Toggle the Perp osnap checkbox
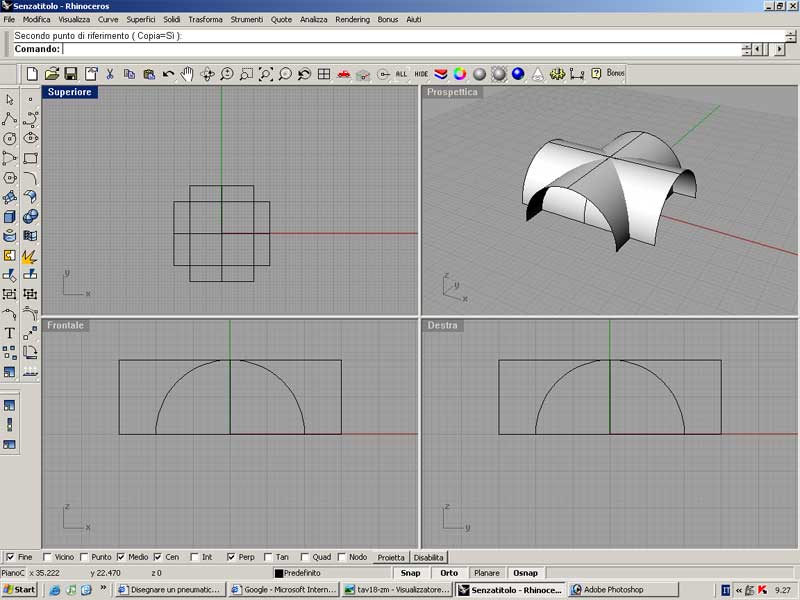 point(231,557)
